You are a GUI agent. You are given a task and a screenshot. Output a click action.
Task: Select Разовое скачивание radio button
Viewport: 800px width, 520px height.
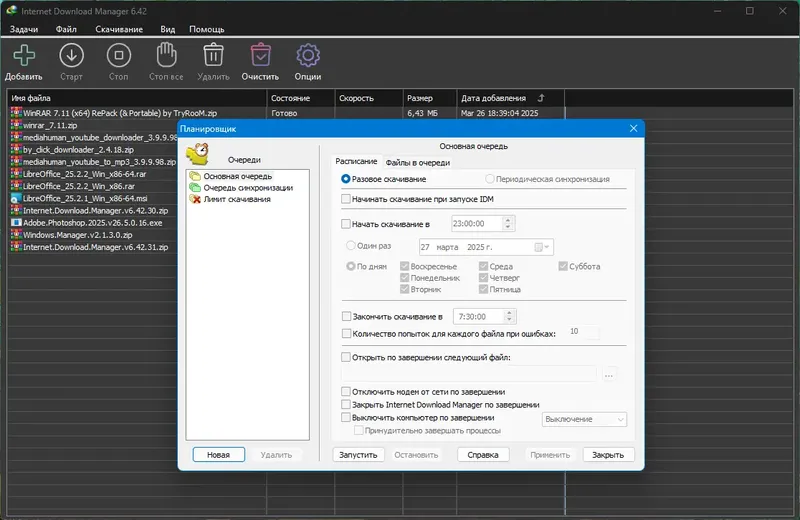click(345, 179)
